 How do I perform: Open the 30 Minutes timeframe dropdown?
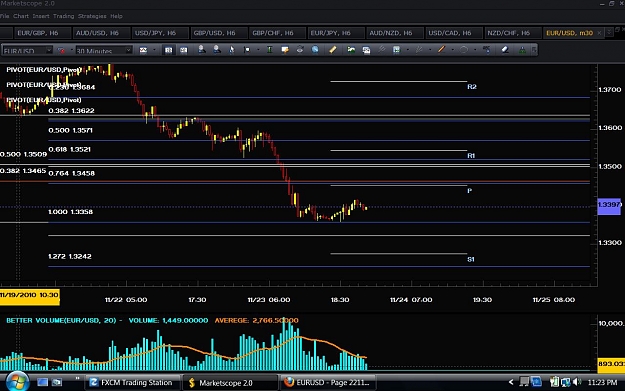click(x=128, y=50)
